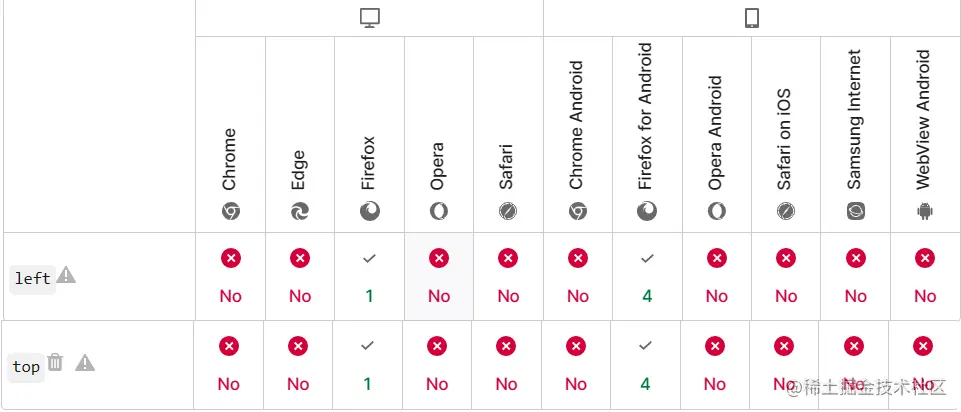Click the trash icon beside top
Image resolution: width=961 pixels, height=412 pixels.
click(x=56, y=363)
